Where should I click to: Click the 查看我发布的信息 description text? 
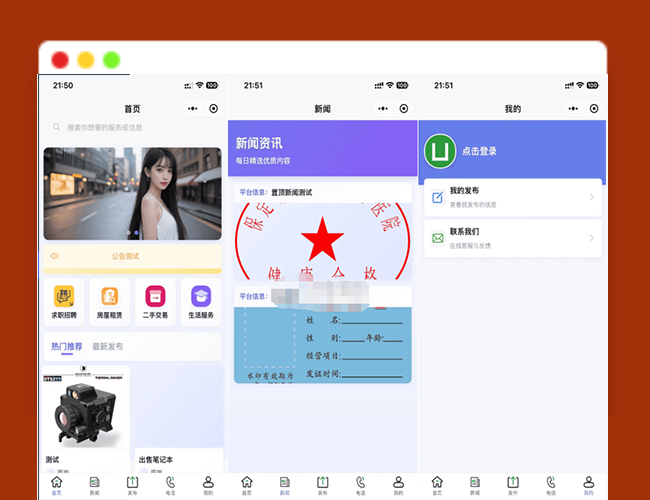(x=473, y=204)
